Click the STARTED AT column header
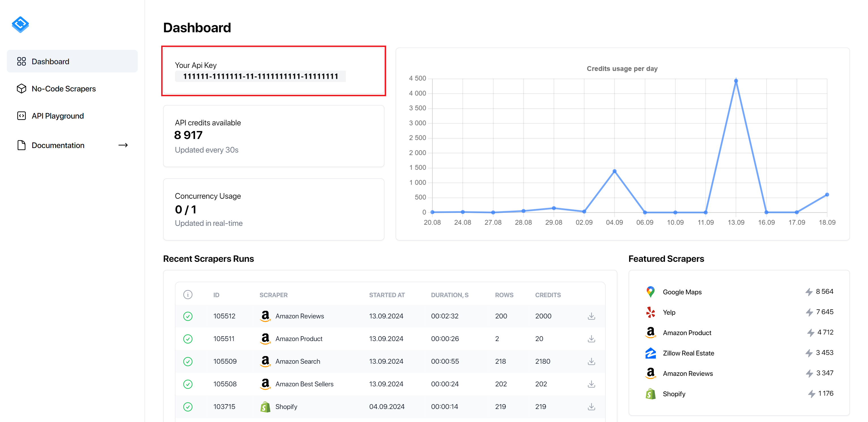Image resolution: width=868 pixels, height=422 pixels. coord(386,295)
